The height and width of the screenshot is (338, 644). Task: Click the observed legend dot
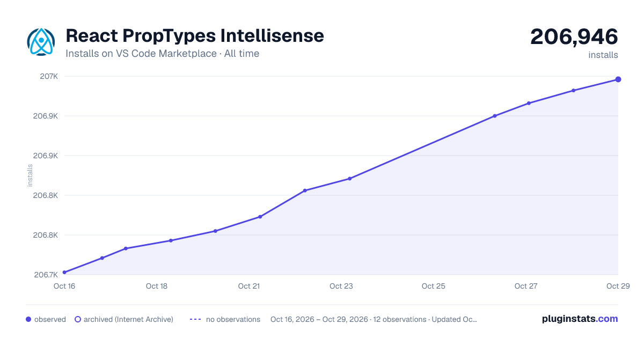pos(28,319)
